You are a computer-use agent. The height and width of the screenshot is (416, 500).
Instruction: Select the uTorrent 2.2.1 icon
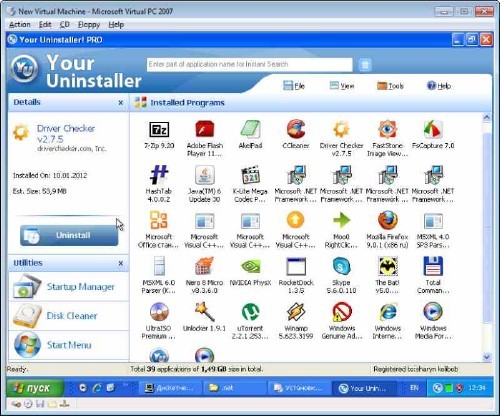click(x=250, y=312)
